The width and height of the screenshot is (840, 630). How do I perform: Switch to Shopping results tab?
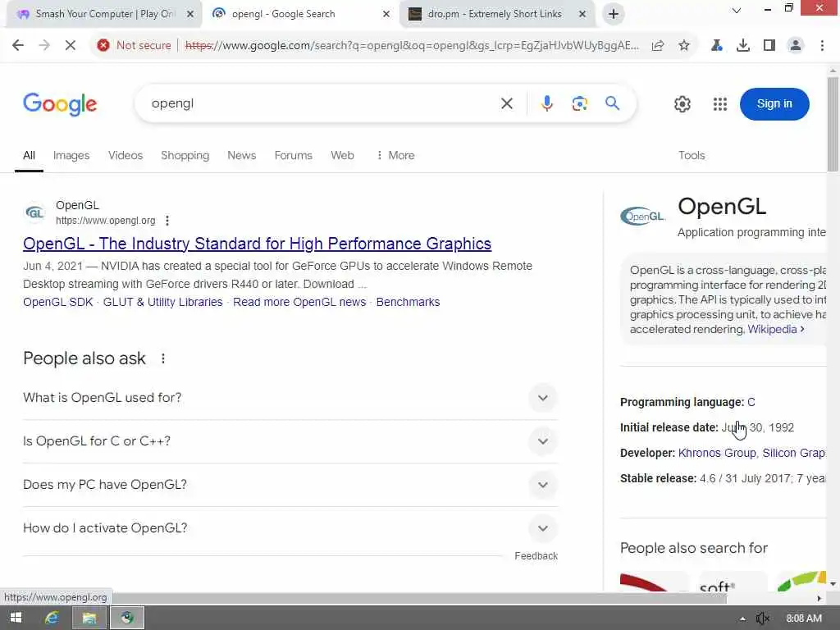(185, 155)
